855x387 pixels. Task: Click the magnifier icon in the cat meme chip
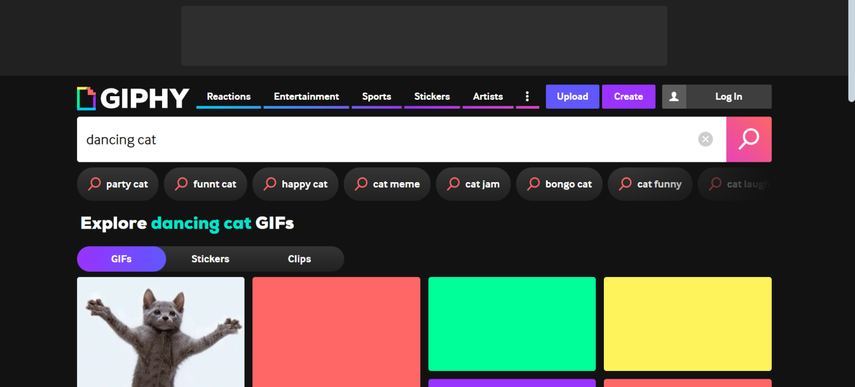[361, 184]
